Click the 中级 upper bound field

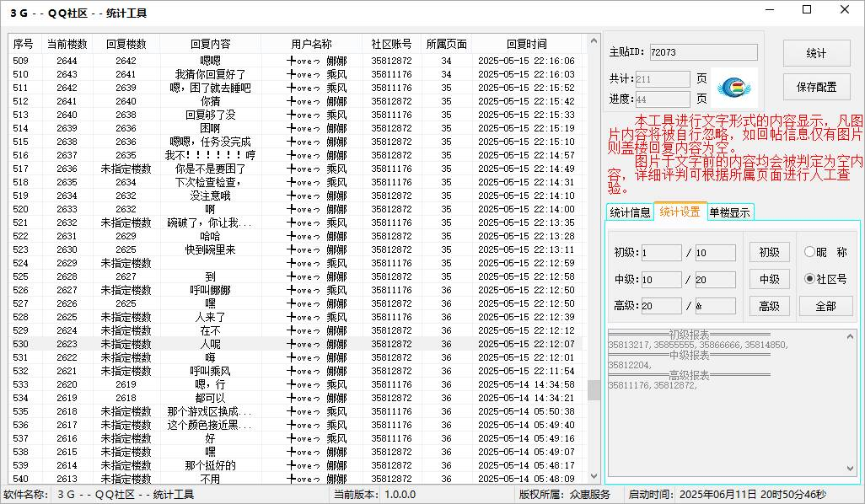pos(715,280)
